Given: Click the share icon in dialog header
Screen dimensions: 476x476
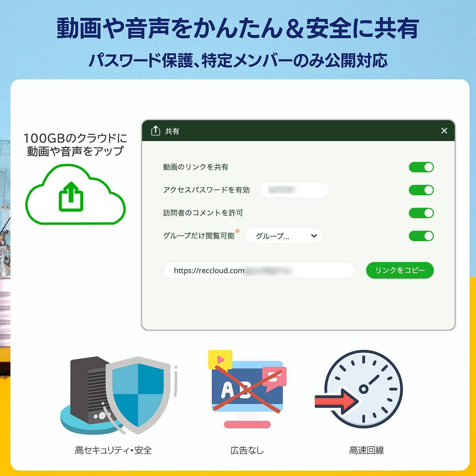Looking at the screenshot, I should click(155, 131).
